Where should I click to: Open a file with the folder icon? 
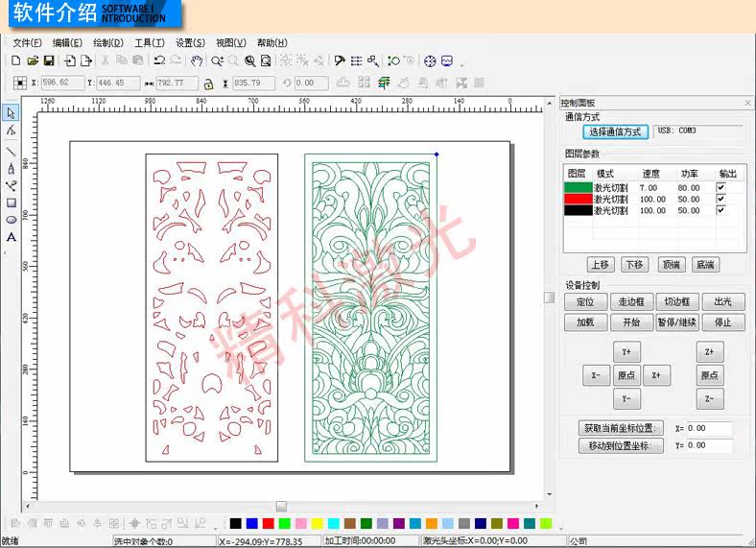coord(33,60)
